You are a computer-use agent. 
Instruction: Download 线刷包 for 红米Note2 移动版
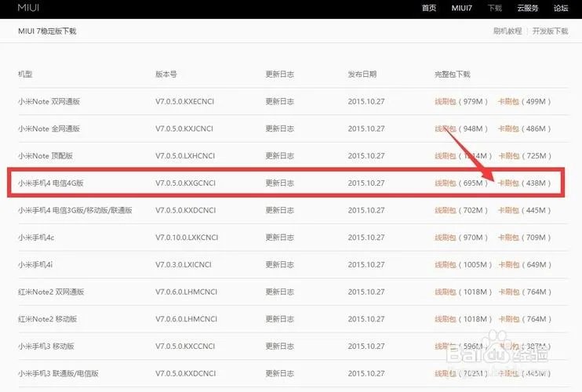pos(445,319)
